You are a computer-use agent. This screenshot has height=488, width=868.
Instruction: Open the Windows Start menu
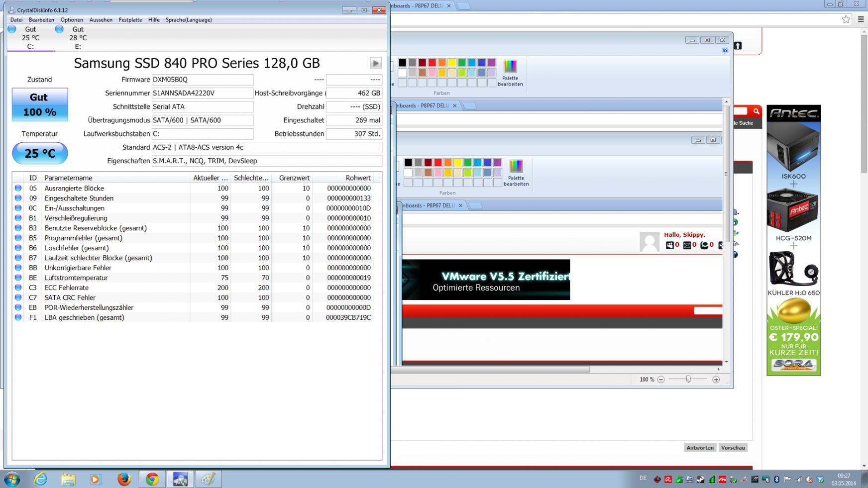12,479
